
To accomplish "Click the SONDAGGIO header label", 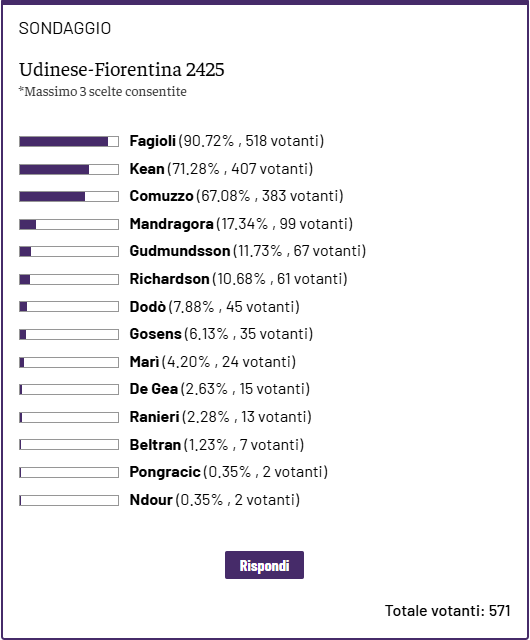I will point(65,29).
